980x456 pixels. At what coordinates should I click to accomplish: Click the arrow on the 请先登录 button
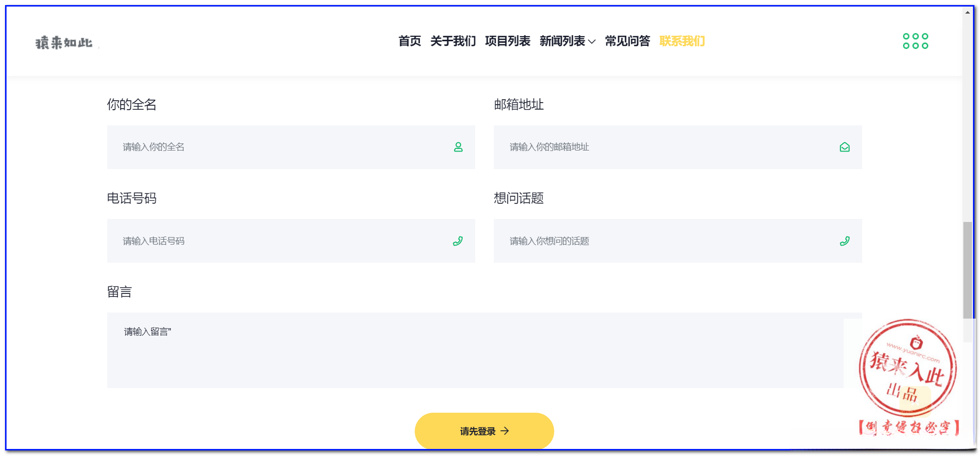click(x=505, y=431)
